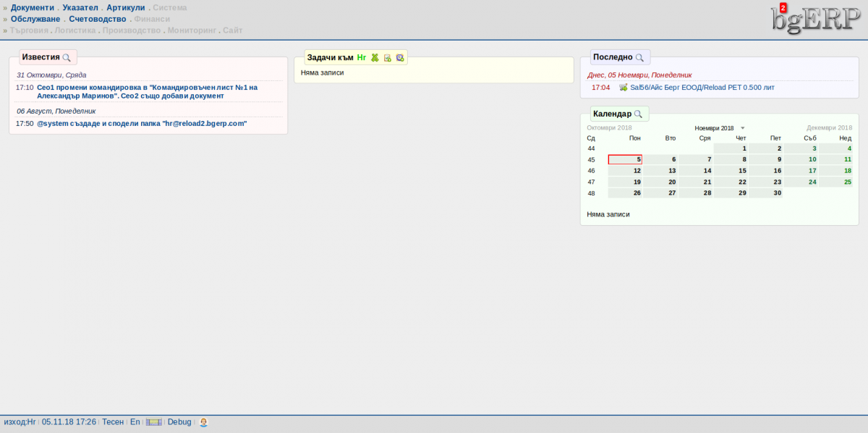The height and width of the screenshot is (433, 868).
Task: Select 14 November in the calendar
Action: click(696, 171)
